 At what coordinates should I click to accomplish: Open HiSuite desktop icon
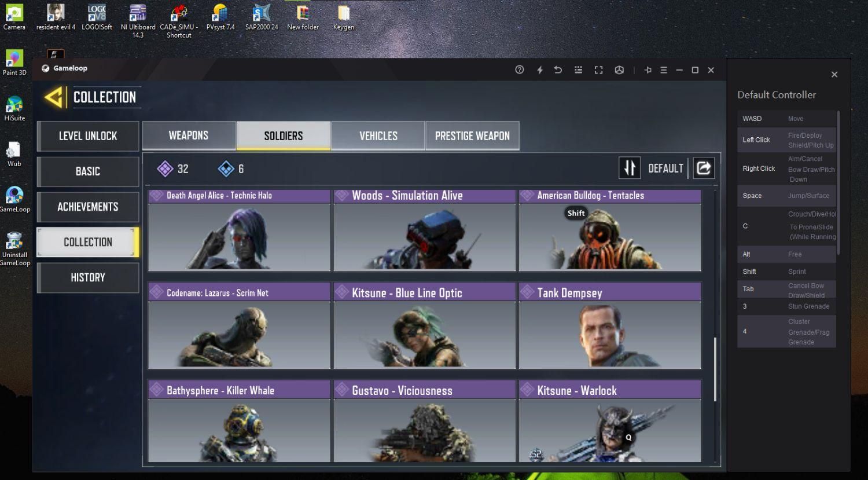click(14, 108)
